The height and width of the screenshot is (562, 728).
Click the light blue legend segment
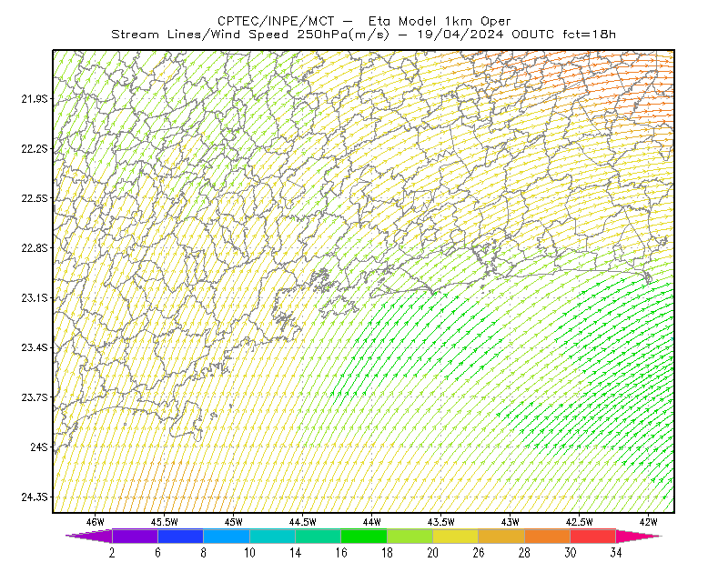point(227,536)
